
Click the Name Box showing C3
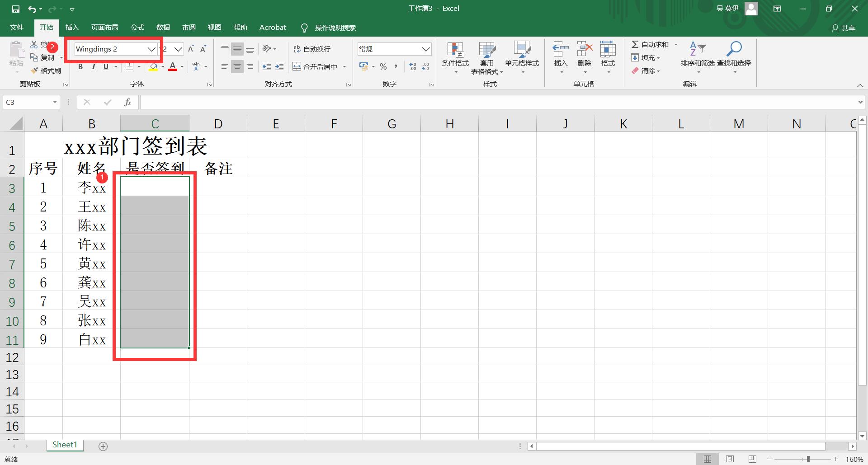click(x=27, y=102)
